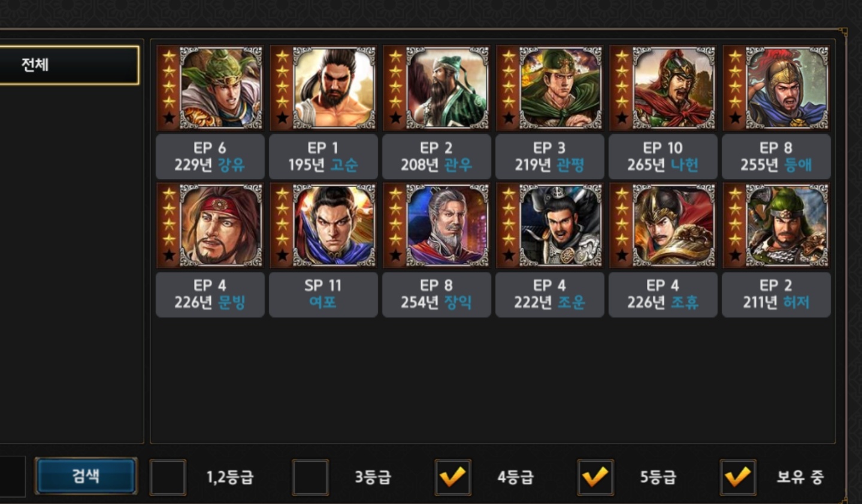This screenshot has height=504, width=862.
Task: Select the 전체 category tab
Action: 69,65
